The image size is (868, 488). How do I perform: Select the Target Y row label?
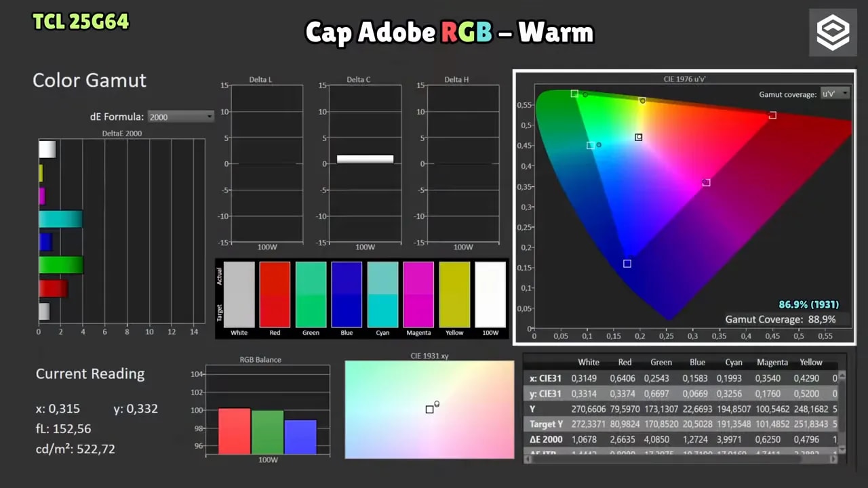click(x=547, y=424)
